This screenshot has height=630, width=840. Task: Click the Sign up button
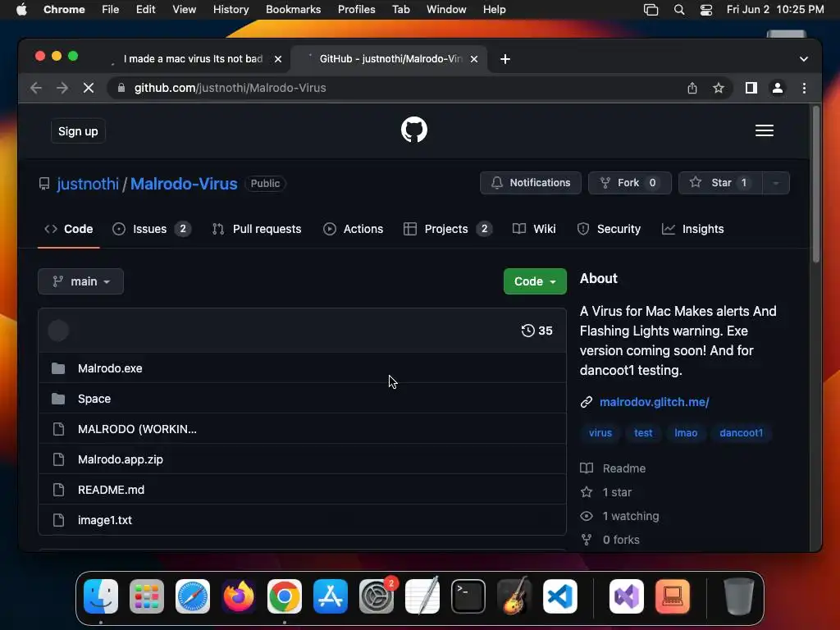(x=78, y=131)
